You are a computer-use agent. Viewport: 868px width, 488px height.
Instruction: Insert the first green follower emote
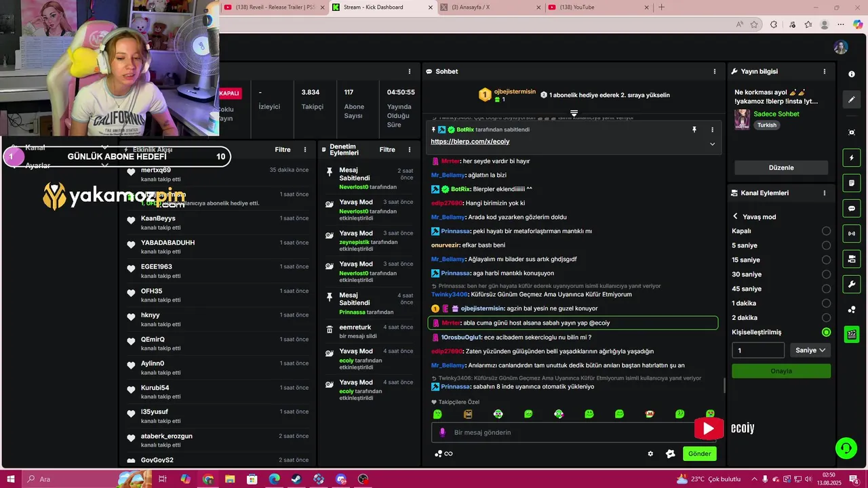pyautogui.click(x=437, y=414)
